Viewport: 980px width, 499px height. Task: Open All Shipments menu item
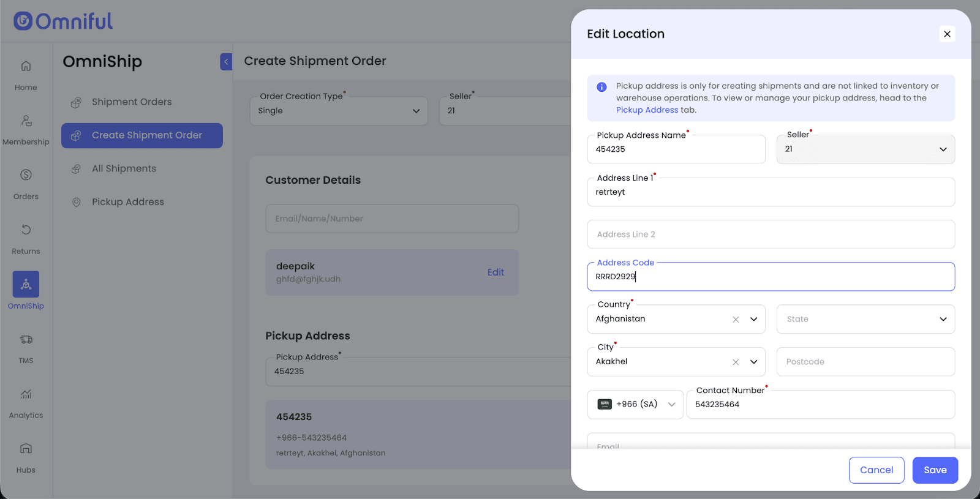tap(124, 169)
